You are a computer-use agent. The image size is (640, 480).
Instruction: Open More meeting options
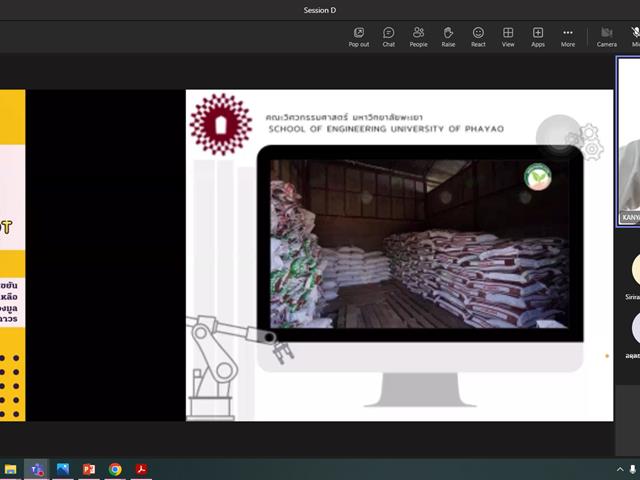point(568,37)
